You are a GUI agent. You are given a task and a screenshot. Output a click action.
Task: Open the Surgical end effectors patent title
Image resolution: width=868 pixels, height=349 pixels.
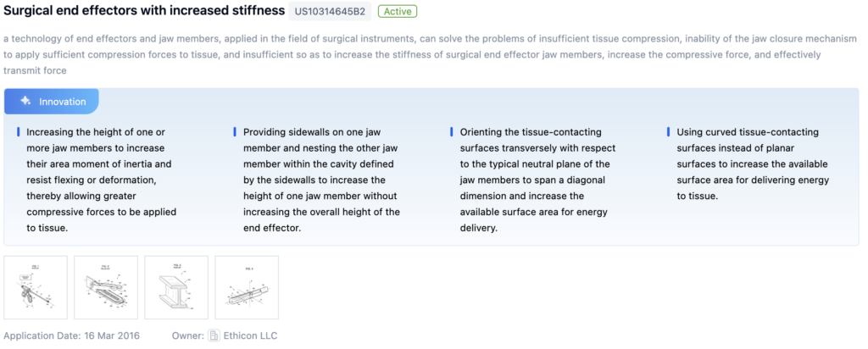(x=144, y=12)
